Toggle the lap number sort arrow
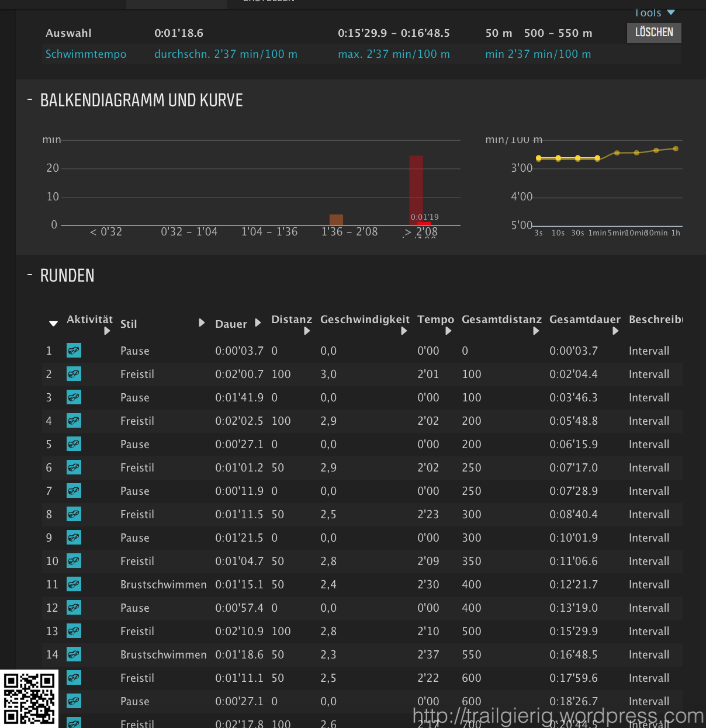The height and width of the screenshot is (728, 706). [x=53, y=324]
